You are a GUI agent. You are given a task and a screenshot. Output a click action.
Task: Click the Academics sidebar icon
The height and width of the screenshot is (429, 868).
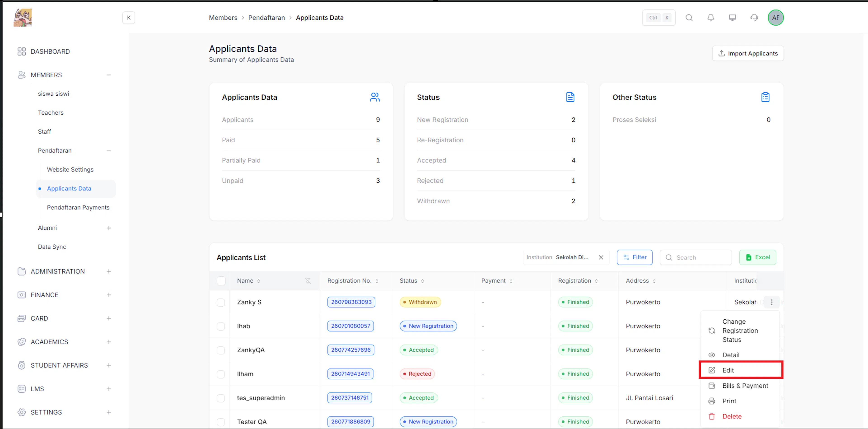21,342
